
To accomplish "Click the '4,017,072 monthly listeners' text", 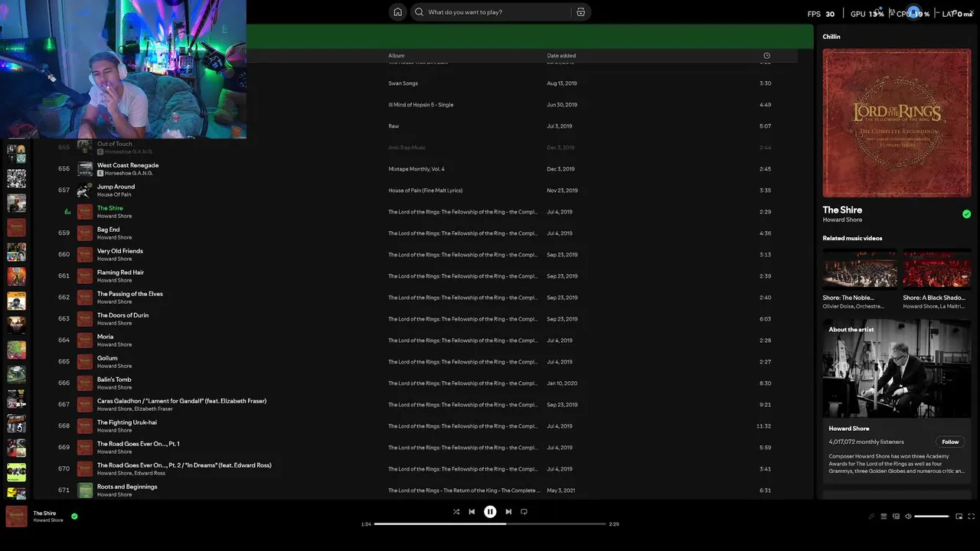I will 866,442.
